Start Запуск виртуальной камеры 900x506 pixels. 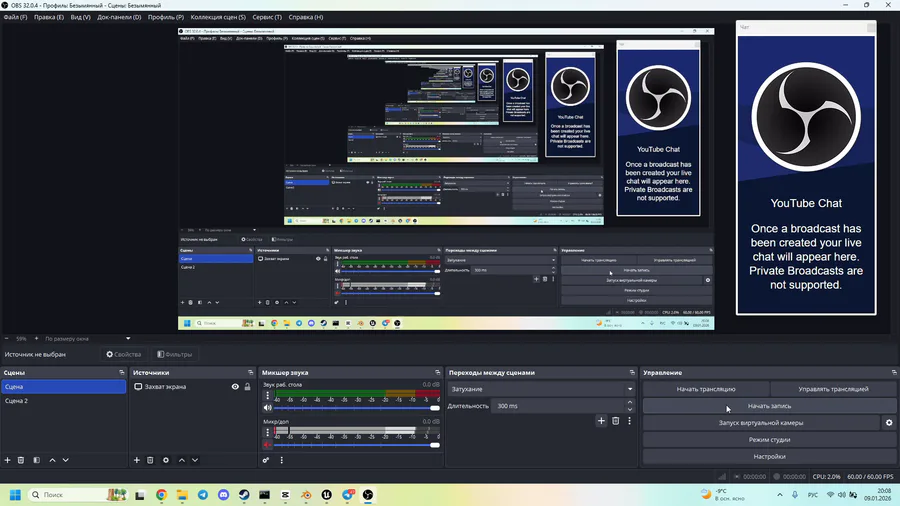tap(761, 423)
